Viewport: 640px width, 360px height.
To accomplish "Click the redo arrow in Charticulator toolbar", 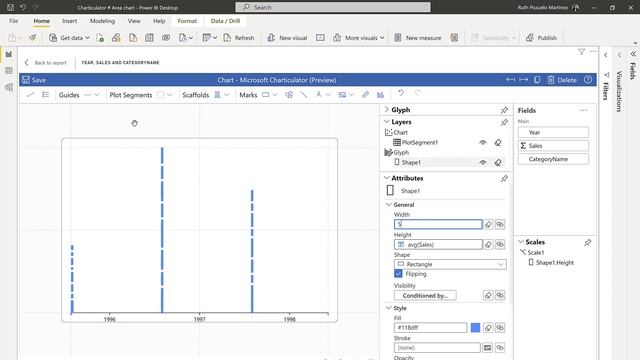I will click(x=418, y=93).
